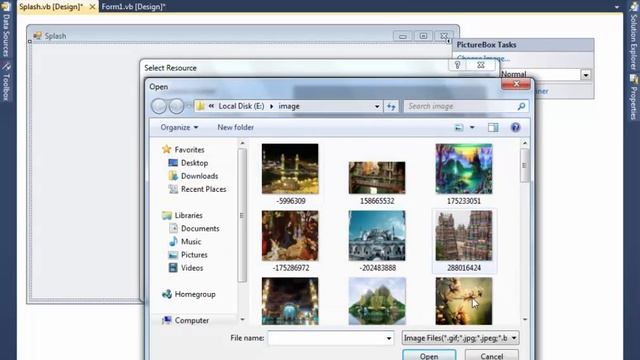Select the green island image thumbnail

(377, 301)
